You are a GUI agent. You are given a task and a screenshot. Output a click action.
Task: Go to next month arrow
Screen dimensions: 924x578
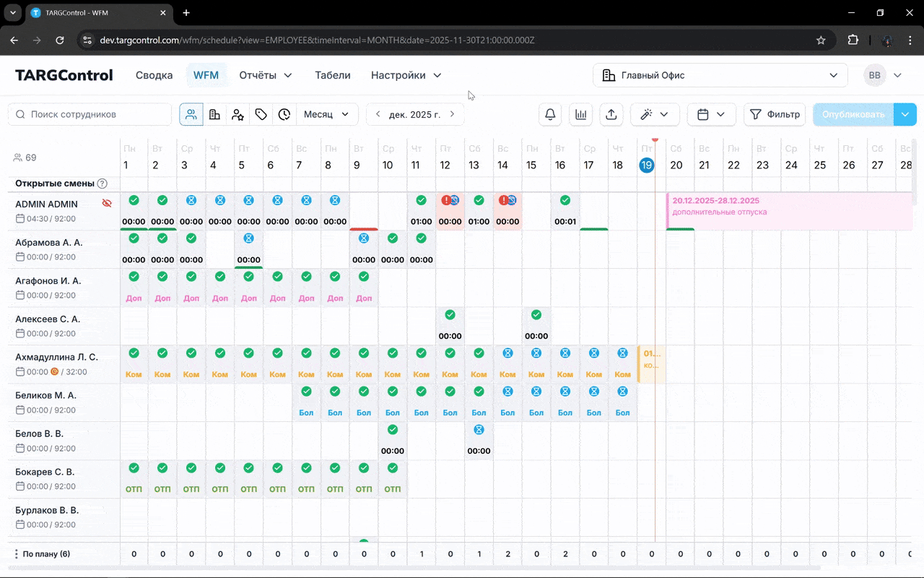[x=453, y=114]
